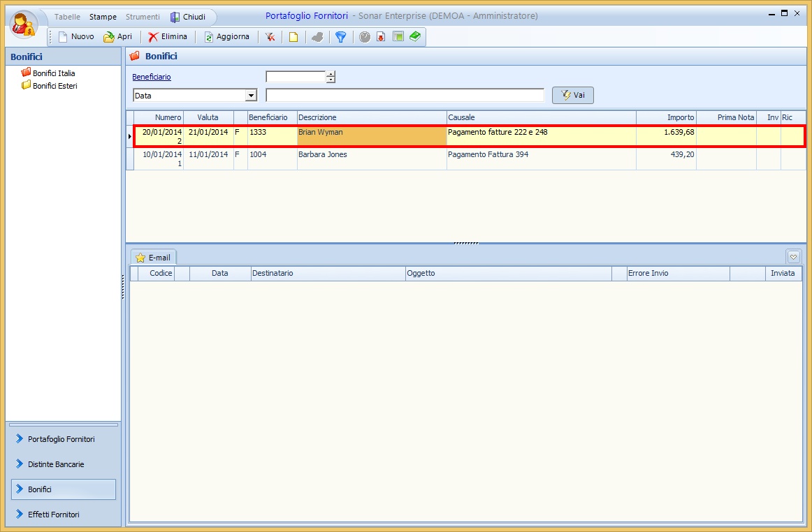812x532 pixels.
Task: Open the Data search field dropdown
Action: pyautogui.click(x=251, y=96)
